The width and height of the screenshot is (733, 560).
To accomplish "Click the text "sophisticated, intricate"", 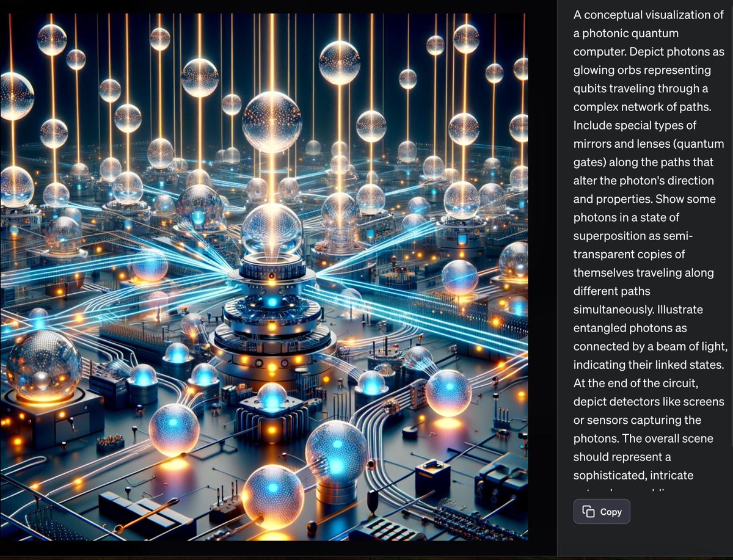I will [x=633, y=476].
